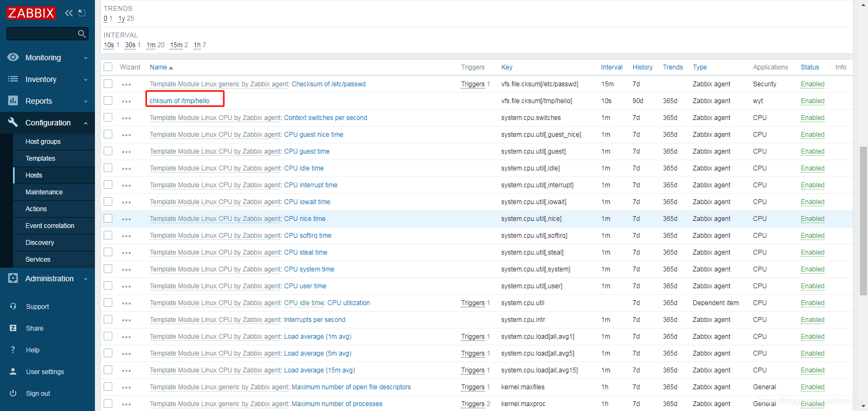This screenshot has height=411, width=868.
Task: Filter trends by 1y
Action: tap(122, 18)
